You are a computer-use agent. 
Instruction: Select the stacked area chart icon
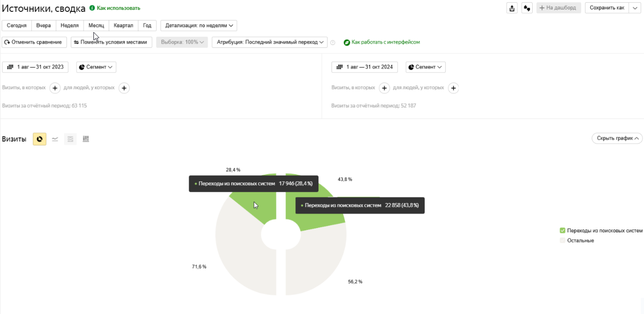point(70,139)
